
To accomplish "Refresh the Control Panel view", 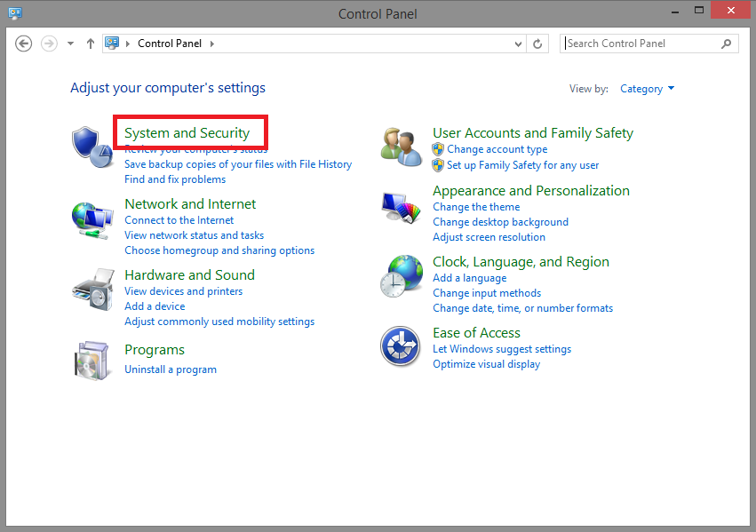I will [x=537, y=44].
